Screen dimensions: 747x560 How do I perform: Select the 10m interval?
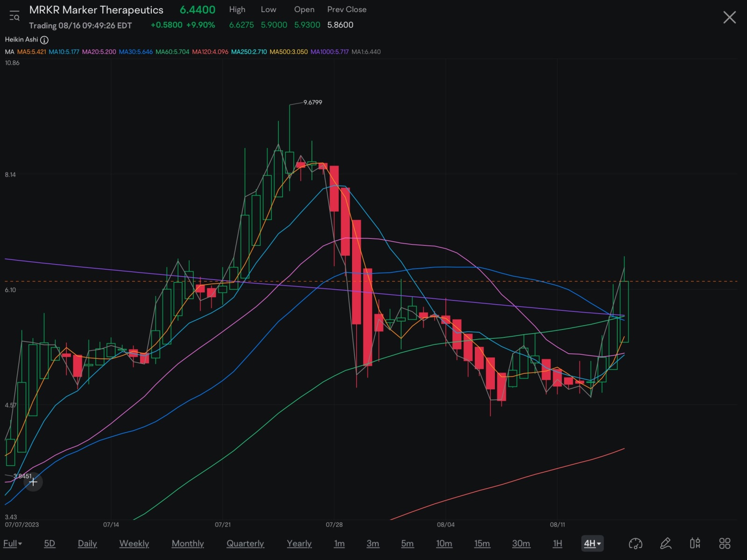tap(444, 543)
